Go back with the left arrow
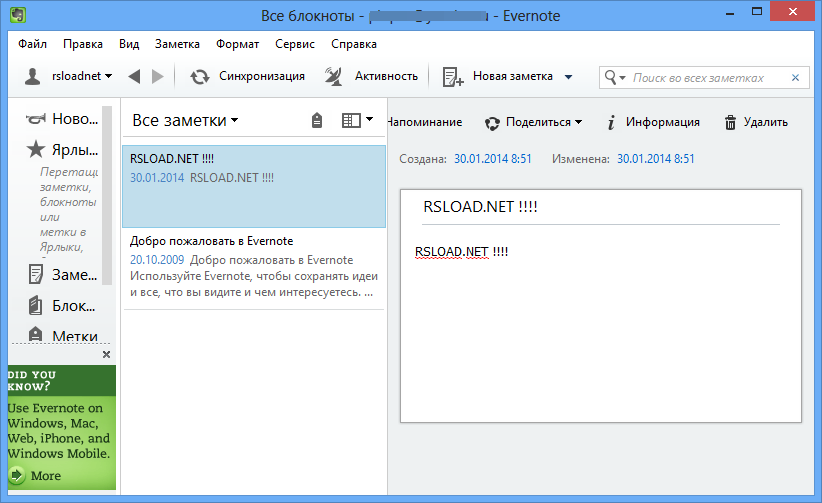Screen dimensions: 822x503 coord(134,77)
